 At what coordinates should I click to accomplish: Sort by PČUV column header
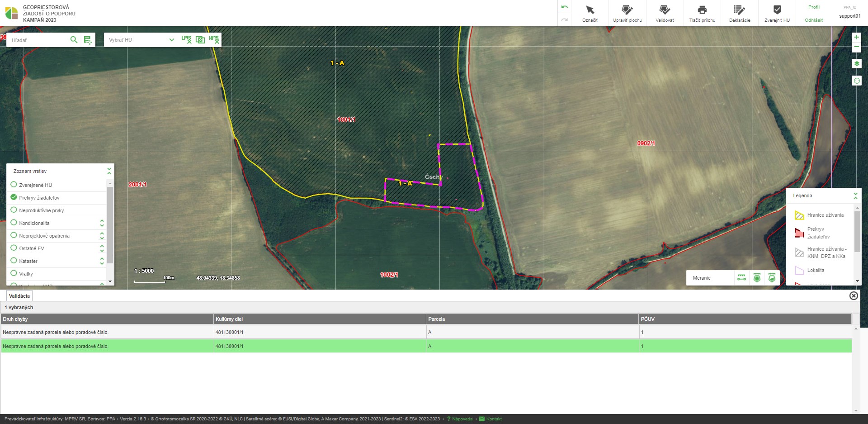745,319
